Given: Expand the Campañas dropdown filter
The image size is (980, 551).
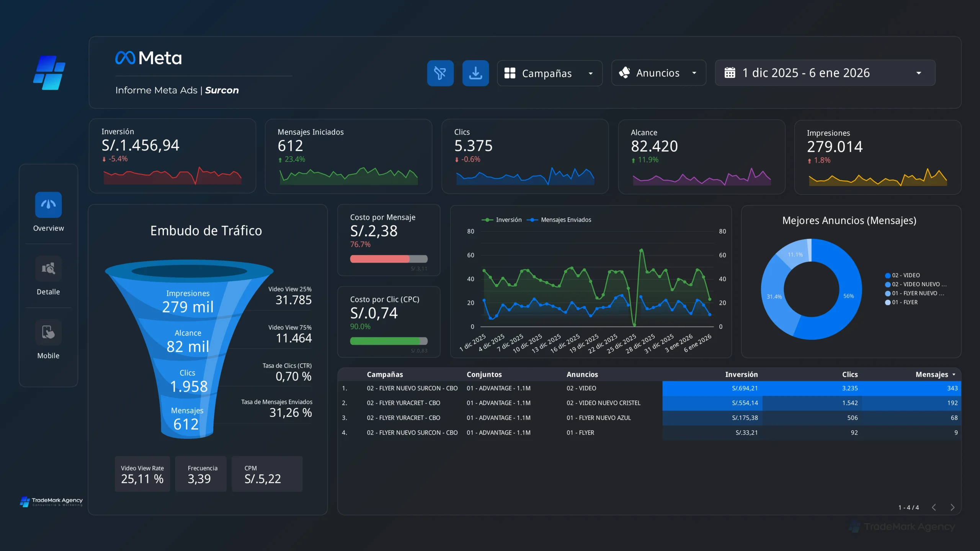Looking at the screenshot, I should [550, 73].
